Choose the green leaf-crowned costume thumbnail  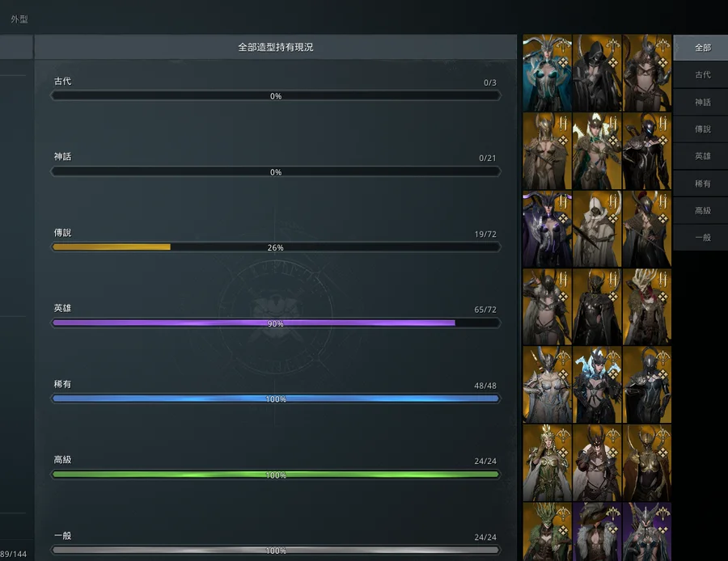pyautogui.click(x=547, y=532)
